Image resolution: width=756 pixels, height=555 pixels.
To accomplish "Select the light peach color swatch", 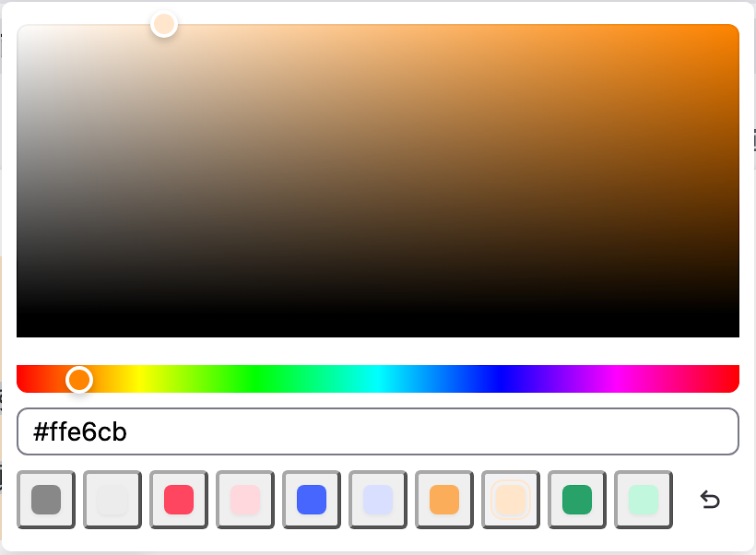I will coord(511,500).
